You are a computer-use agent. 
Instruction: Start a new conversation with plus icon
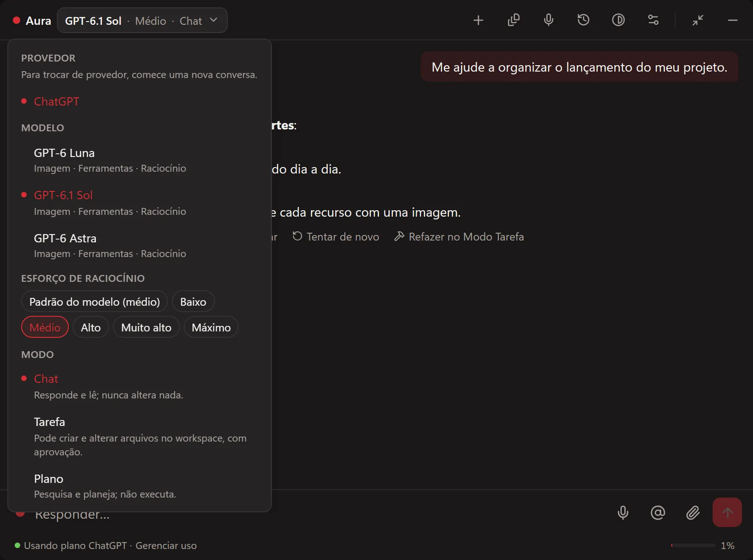[x=478, y=20]
